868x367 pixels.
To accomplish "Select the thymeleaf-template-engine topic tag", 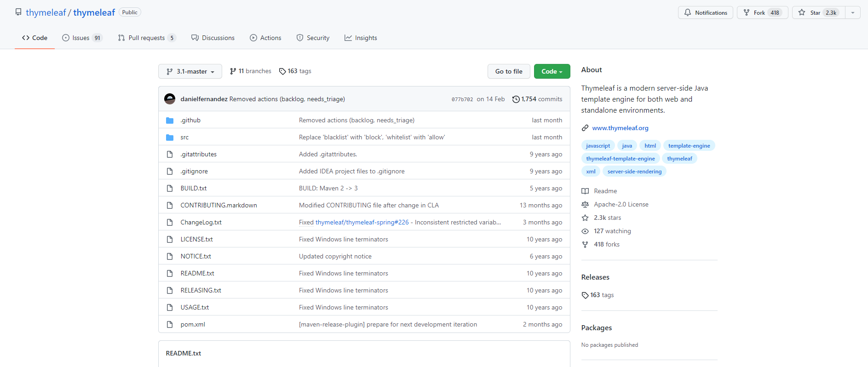I will tap(621, 159).
